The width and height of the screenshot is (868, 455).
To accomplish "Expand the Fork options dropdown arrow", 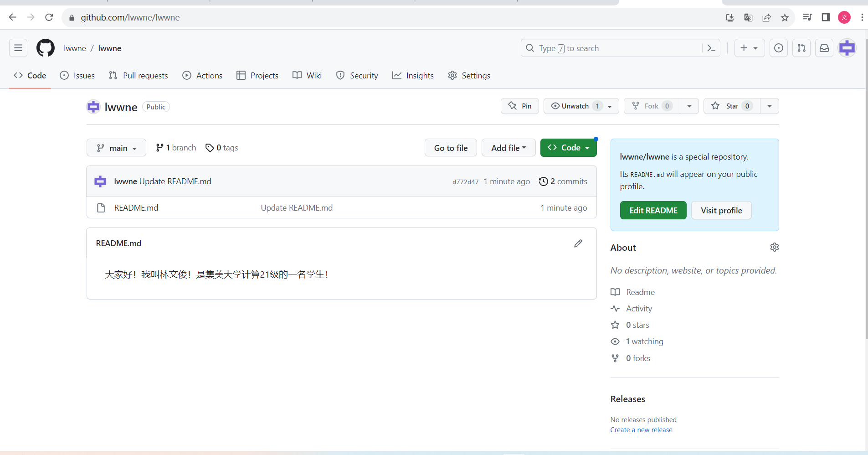I will coord(689,106).
